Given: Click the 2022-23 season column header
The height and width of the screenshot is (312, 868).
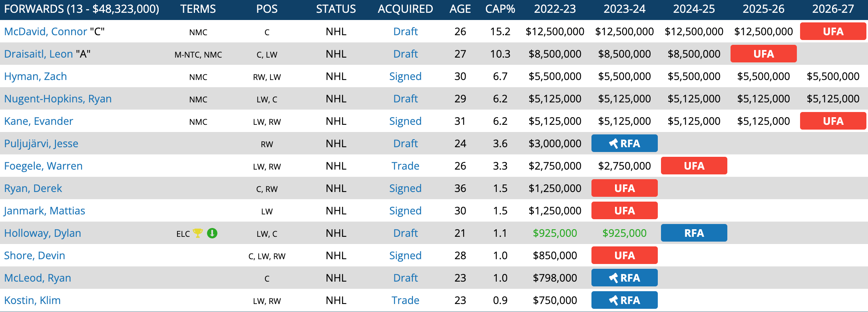Looking at the screenshot, I should [555, 9].
